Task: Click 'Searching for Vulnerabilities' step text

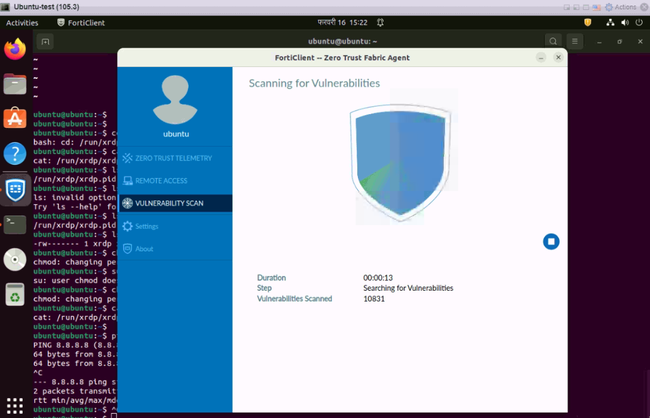Action: coord(408,288)
